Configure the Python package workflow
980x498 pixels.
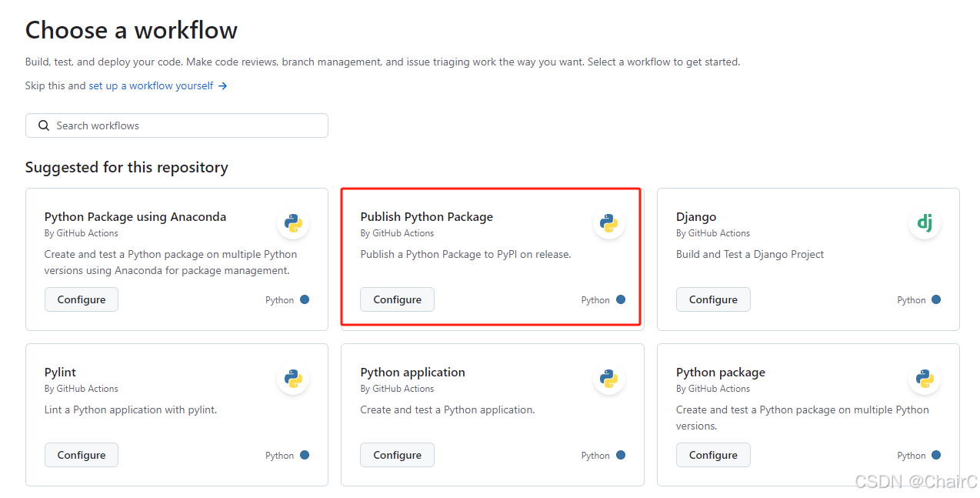[713, 455]
